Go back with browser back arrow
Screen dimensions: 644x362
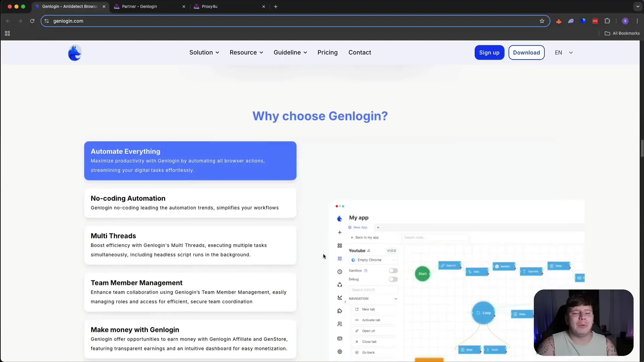(x=8, y=21)
